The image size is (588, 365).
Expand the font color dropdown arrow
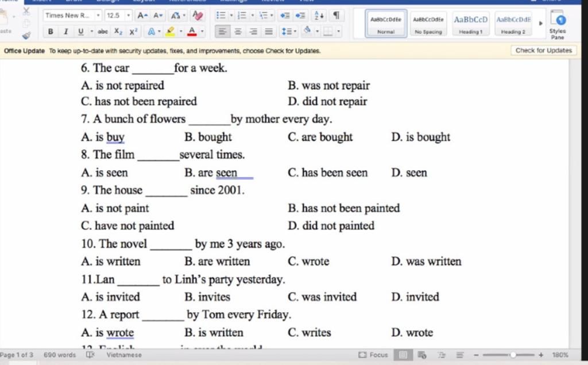coord(202,32)
